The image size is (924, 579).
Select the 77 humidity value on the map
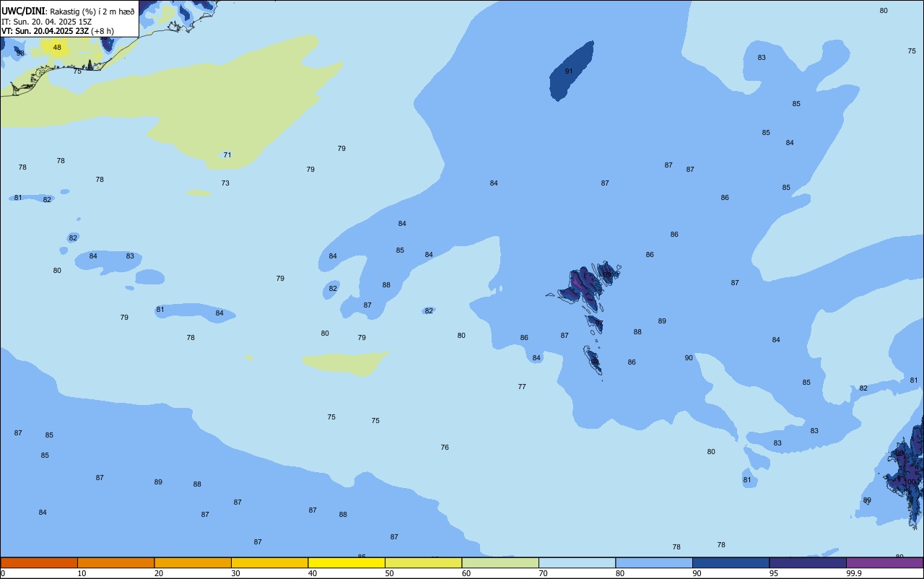pos(522,387)
